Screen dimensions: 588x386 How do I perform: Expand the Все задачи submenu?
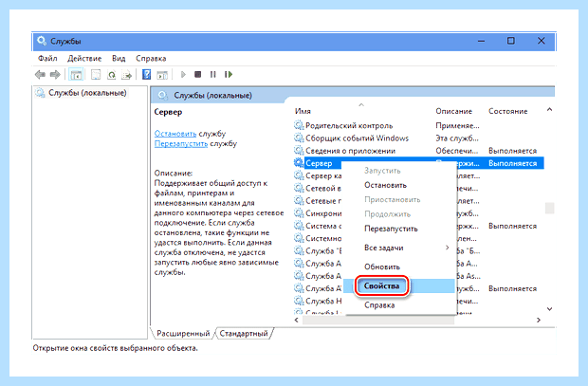pyautogui.click(x=398, y=248)
